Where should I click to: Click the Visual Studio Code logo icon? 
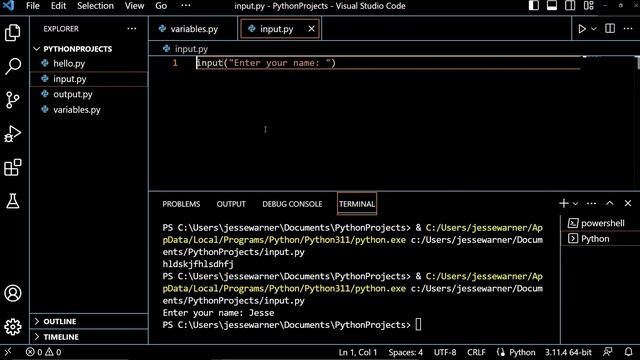[9, 6]
